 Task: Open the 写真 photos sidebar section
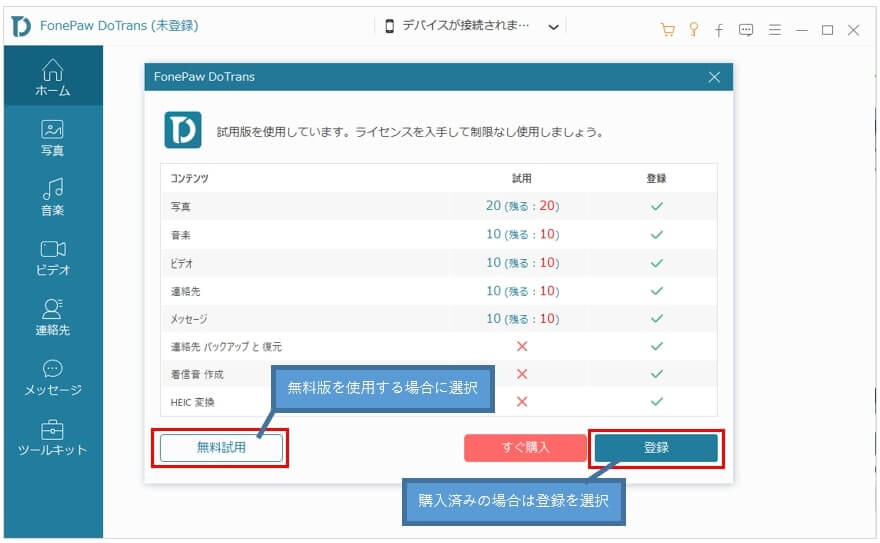pyautogui.click(x=53, y=138)
